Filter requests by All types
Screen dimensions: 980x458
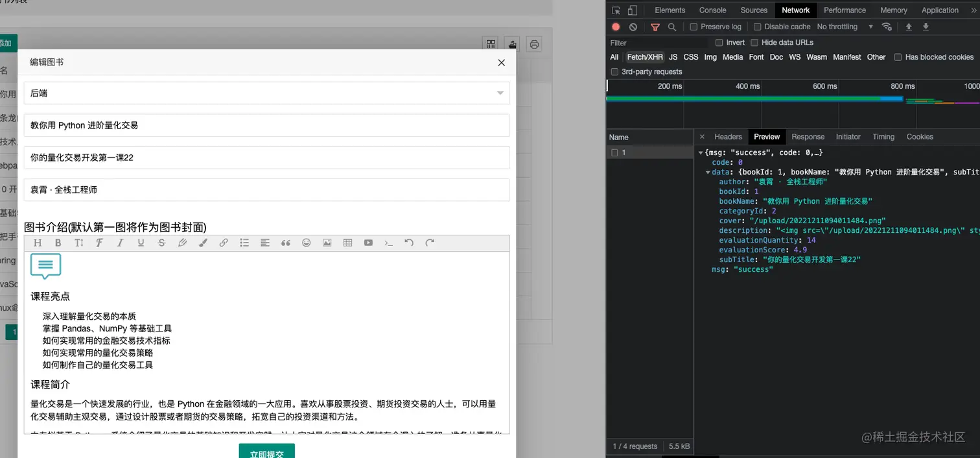614,57
